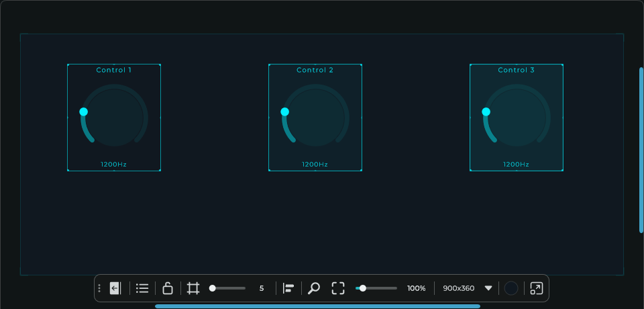Select the Control 2 label
Screen dimensions: 644x309
[315, 71]
